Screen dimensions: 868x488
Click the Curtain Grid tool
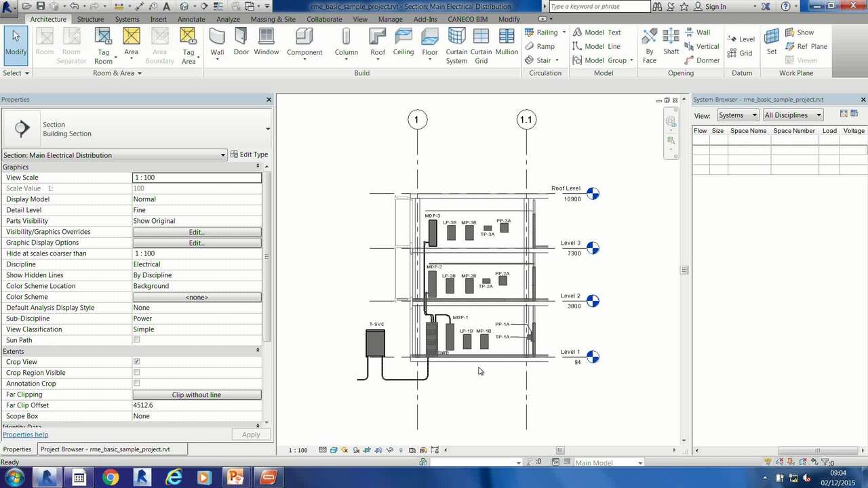pyautogui.click(x=481, y=45)
